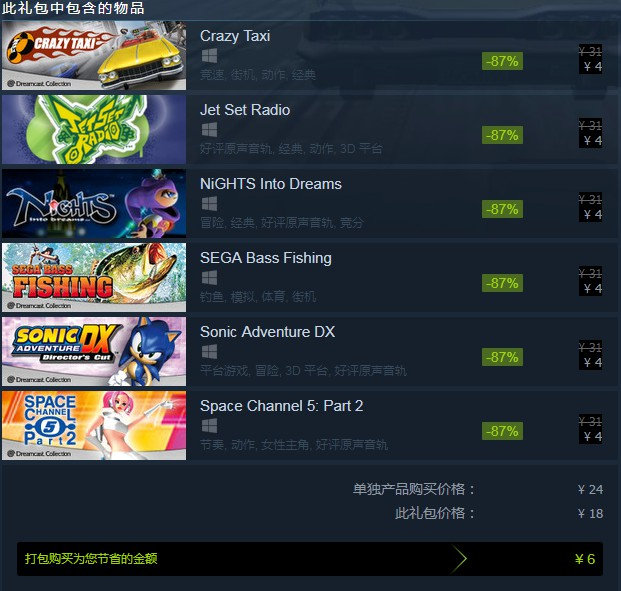Click the -87% badge for Space Channel 5
Screen dimensions: 621x591
coord(502,431)
